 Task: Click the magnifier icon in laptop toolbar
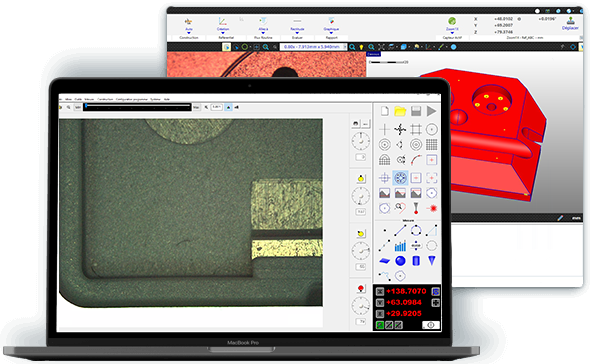[68, 107]
